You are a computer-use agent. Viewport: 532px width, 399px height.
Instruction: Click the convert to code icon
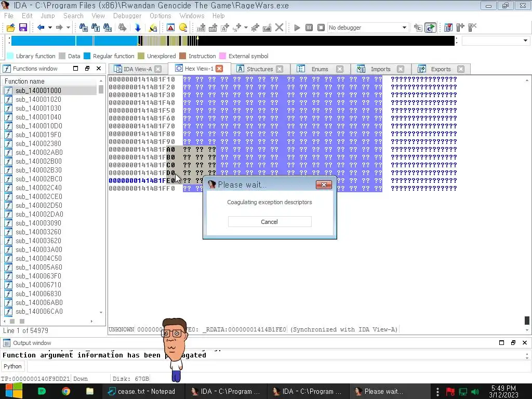click(x=201, y=28)
